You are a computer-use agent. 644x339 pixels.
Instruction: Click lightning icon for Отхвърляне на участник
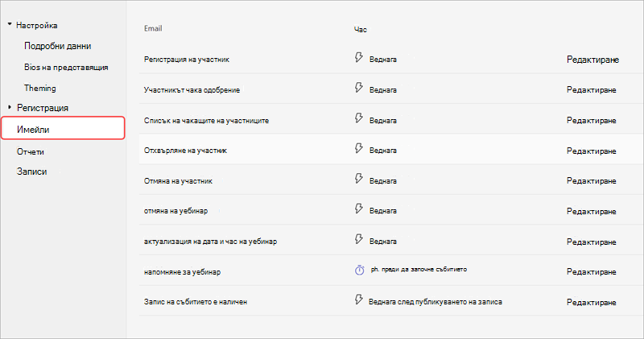359,148
